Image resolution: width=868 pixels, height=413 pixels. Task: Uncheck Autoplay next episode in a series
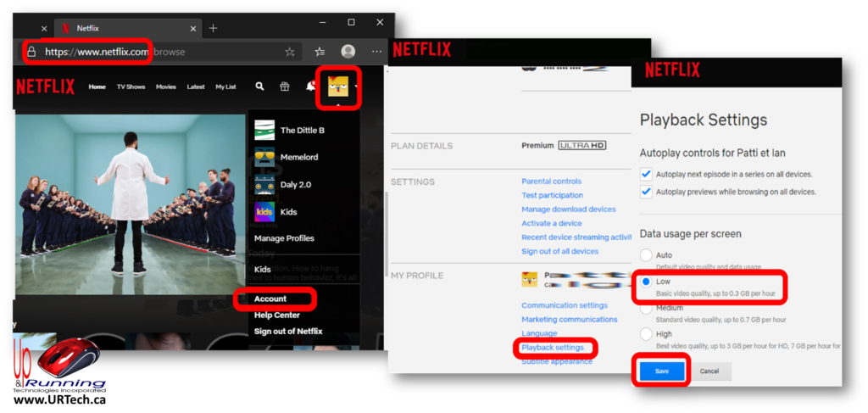coord(647,175)
